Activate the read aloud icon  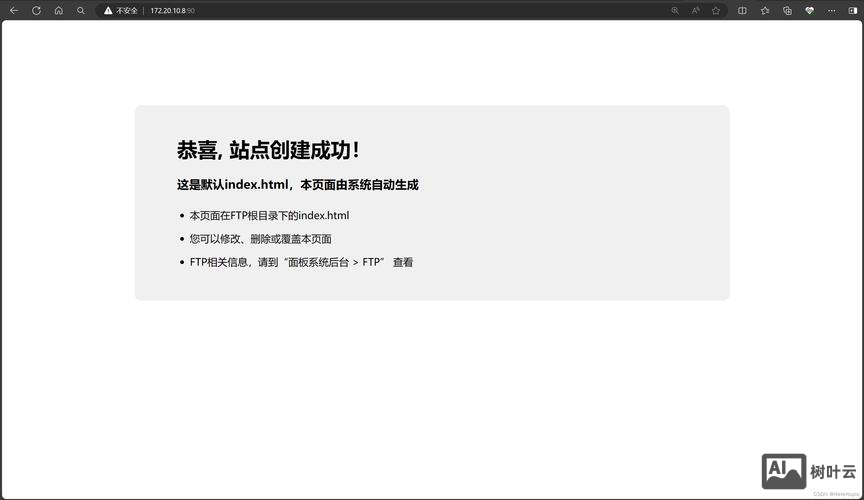tap(695, 10)
